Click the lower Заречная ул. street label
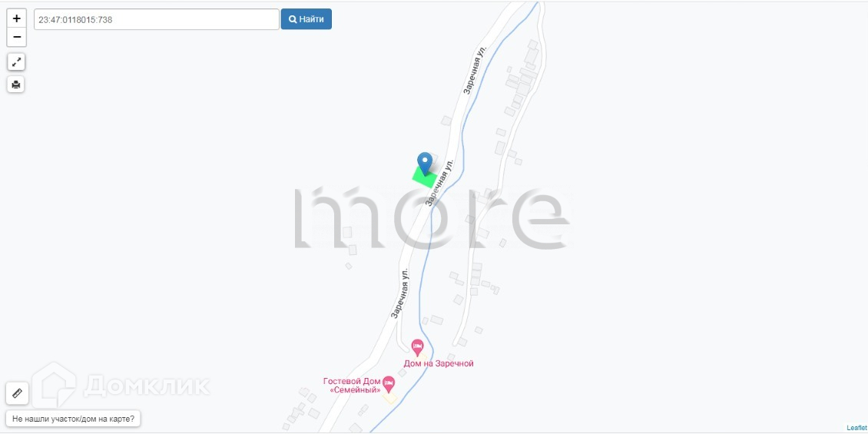The image size is (868, 434). [x=401, y=293]
